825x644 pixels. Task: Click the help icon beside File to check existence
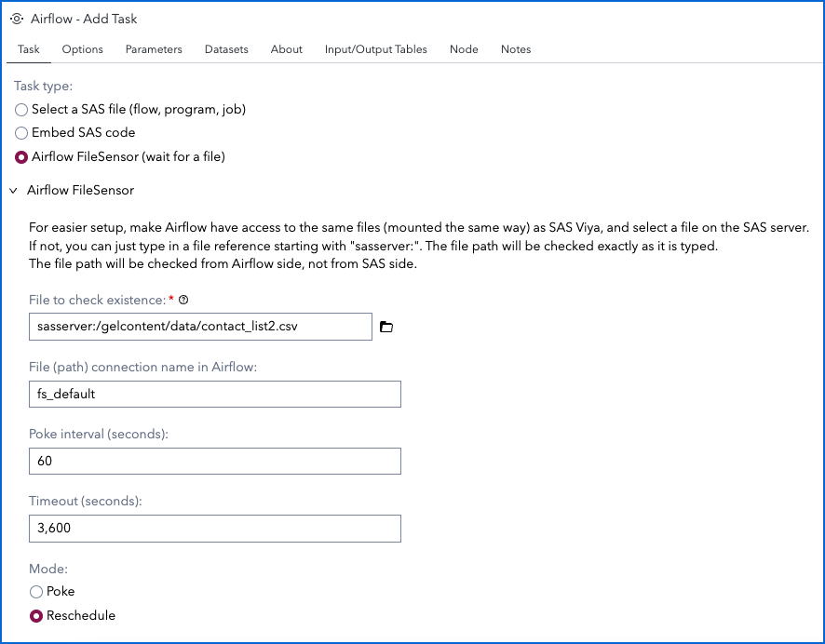(x=183, y=301)
